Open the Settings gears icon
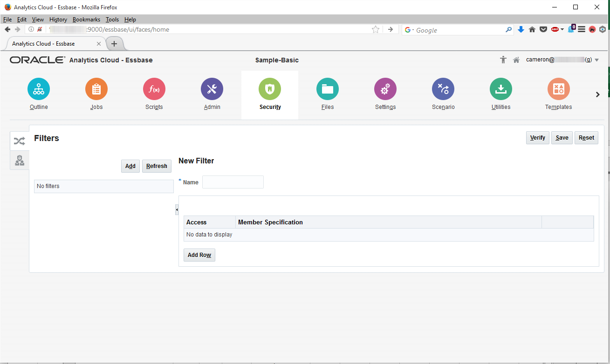Viewport: 610px width, 364px height. pos(385,89)
